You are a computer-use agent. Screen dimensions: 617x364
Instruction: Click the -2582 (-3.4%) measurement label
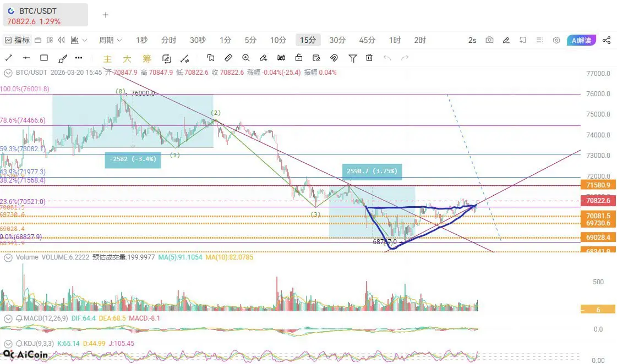coord(133,159)
